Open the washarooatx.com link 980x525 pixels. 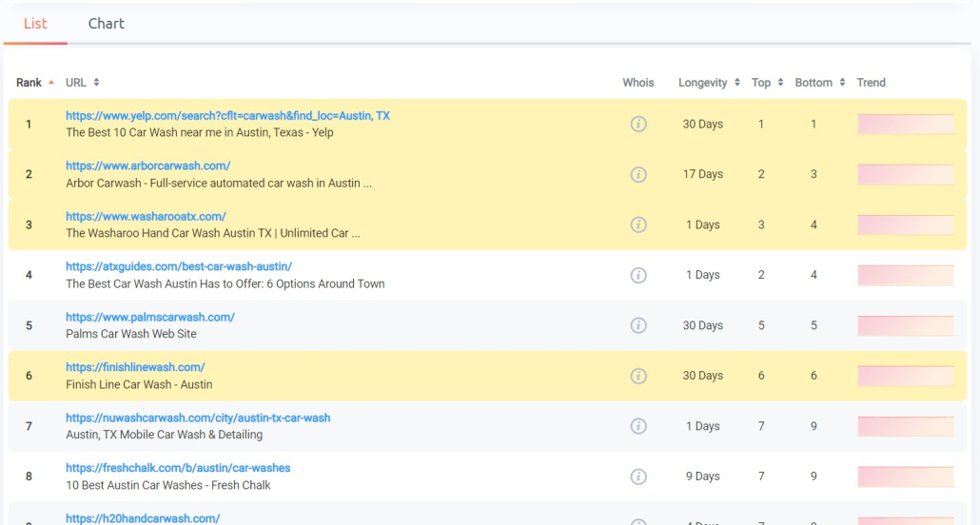pyautogui.click(x=146, y=216)
